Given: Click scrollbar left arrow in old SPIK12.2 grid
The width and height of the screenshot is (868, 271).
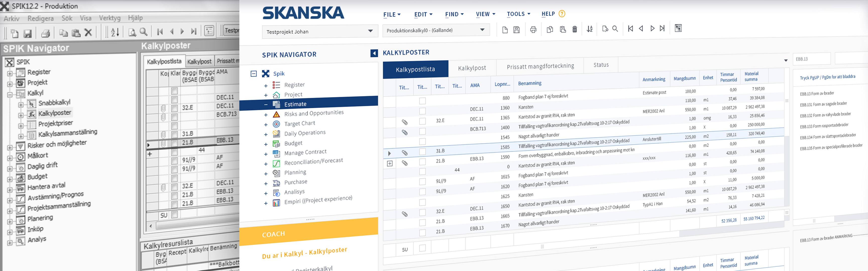Looking at the screenshot, I should (x=151, y=226).
